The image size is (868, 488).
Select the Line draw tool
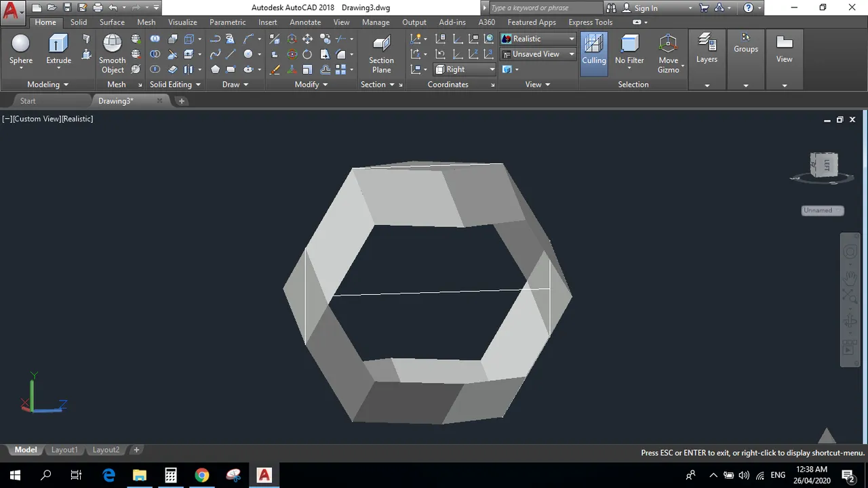click(x=231, y=54)
